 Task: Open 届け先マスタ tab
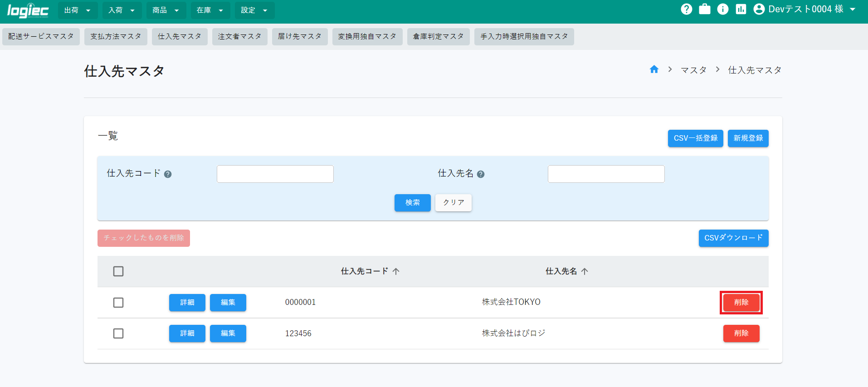tap(300, 37)
